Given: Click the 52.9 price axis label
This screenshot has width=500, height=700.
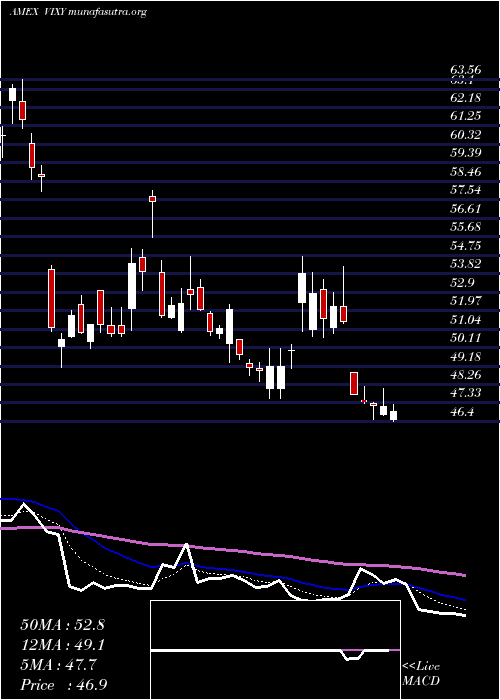Looking at the screenshot, I should [462, 283].
